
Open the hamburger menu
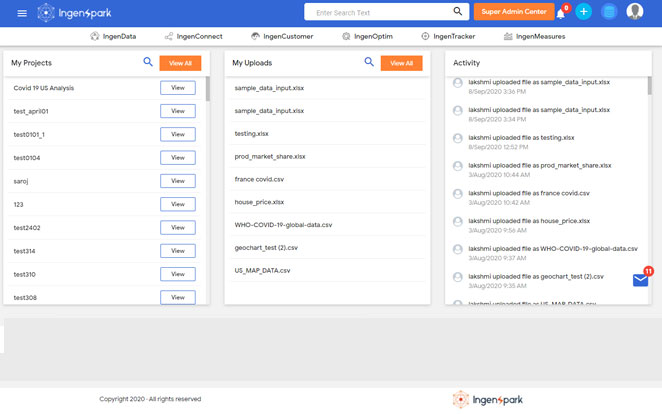pyautogui.click(x=22, y=14)
